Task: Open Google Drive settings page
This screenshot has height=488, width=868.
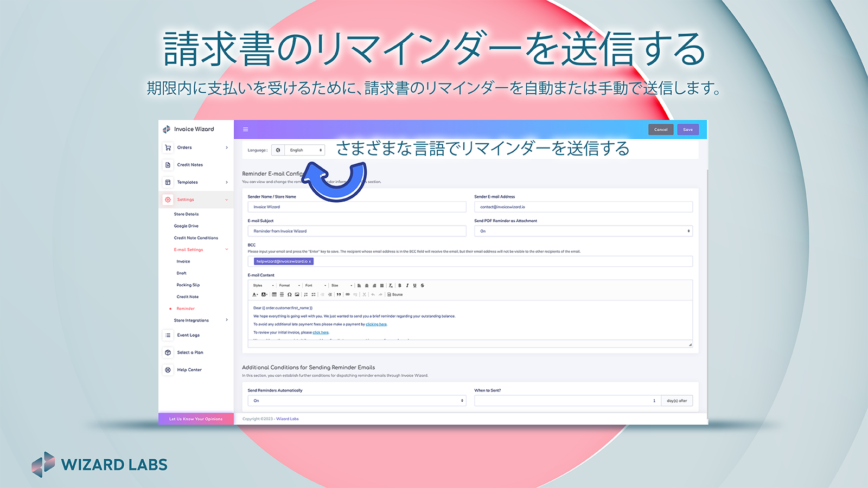Action: point(186,226)
